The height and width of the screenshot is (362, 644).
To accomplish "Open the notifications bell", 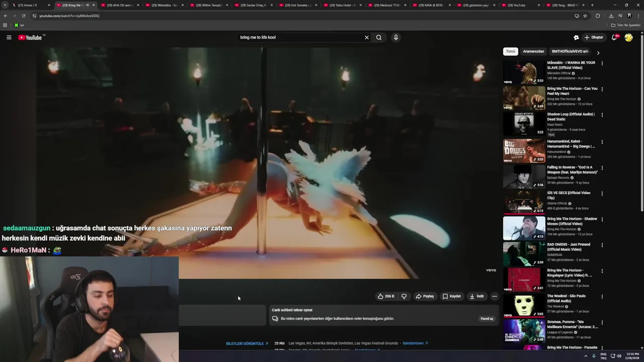I will (x=614, y=37).
